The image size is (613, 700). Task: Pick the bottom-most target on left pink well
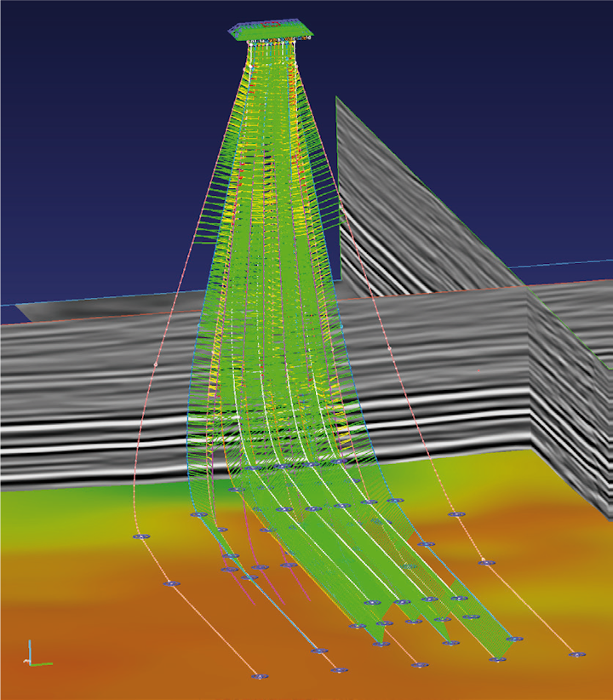coord(258,677)
